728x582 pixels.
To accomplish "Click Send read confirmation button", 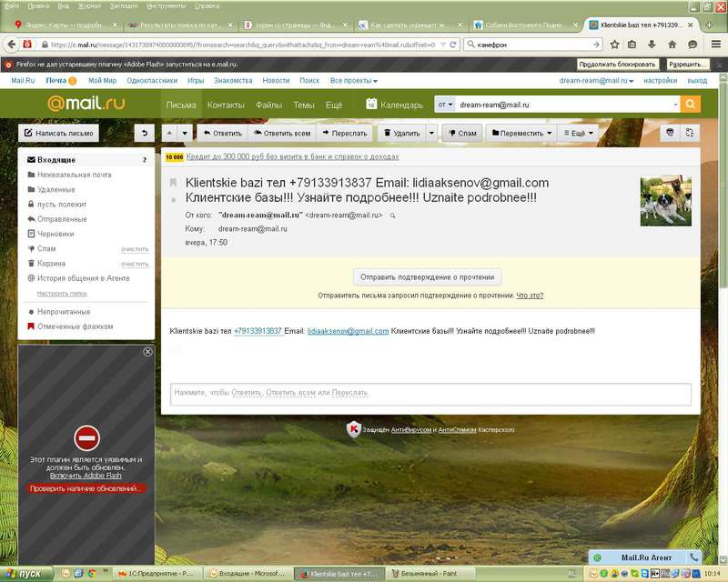I will pyautogui.click(x=427, y=276).
